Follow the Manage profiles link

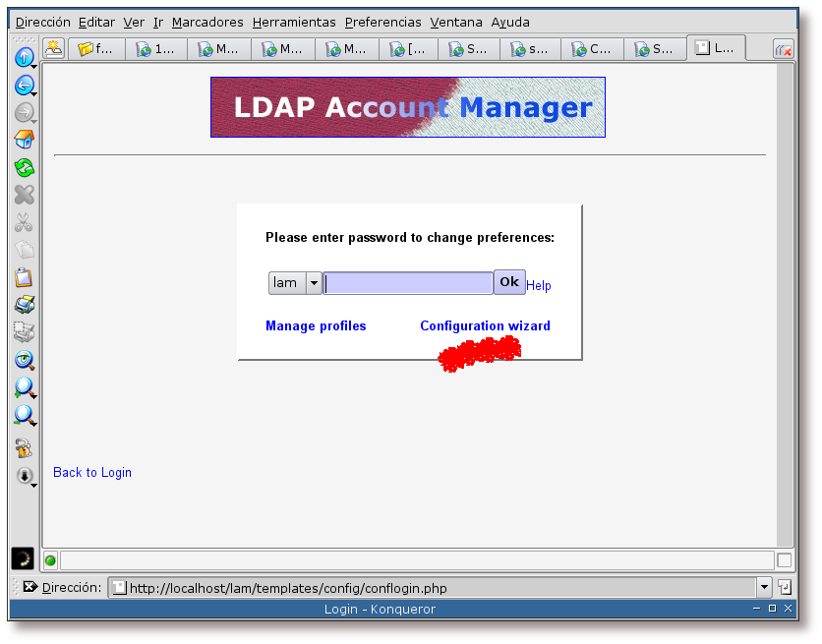316,325
